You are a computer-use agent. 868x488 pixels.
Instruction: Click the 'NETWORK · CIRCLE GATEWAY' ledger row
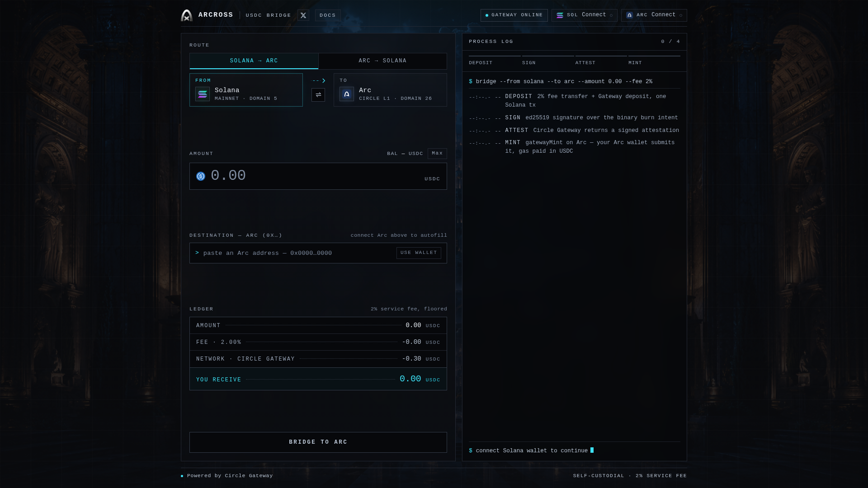pos(318,359)
